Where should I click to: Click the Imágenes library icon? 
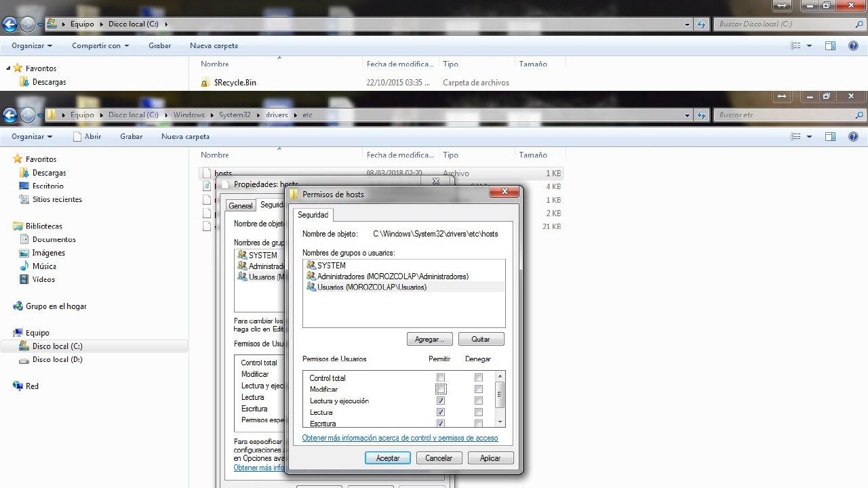24,253
